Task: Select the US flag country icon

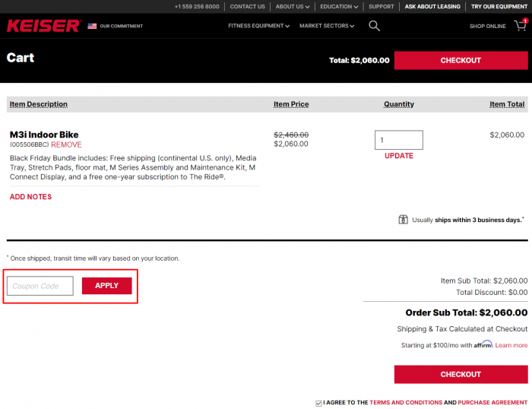Action: [x=92, y=26]
